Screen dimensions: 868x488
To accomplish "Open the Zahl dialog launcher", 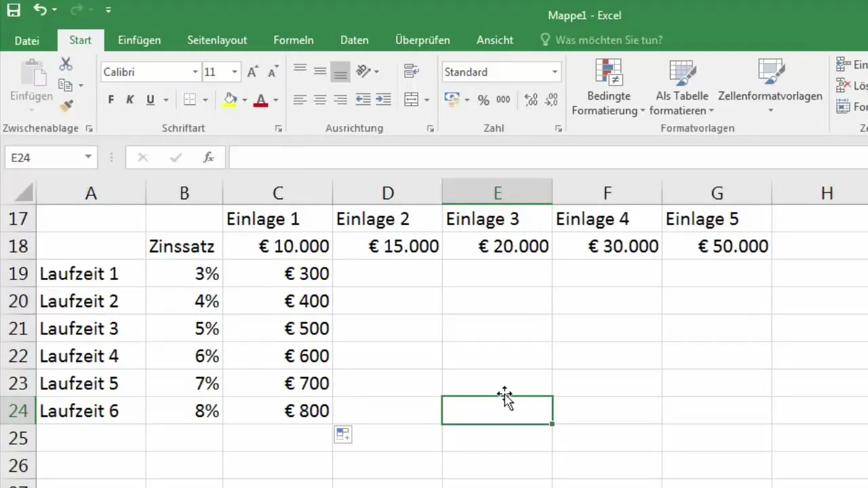I will (x=558, y=128).
